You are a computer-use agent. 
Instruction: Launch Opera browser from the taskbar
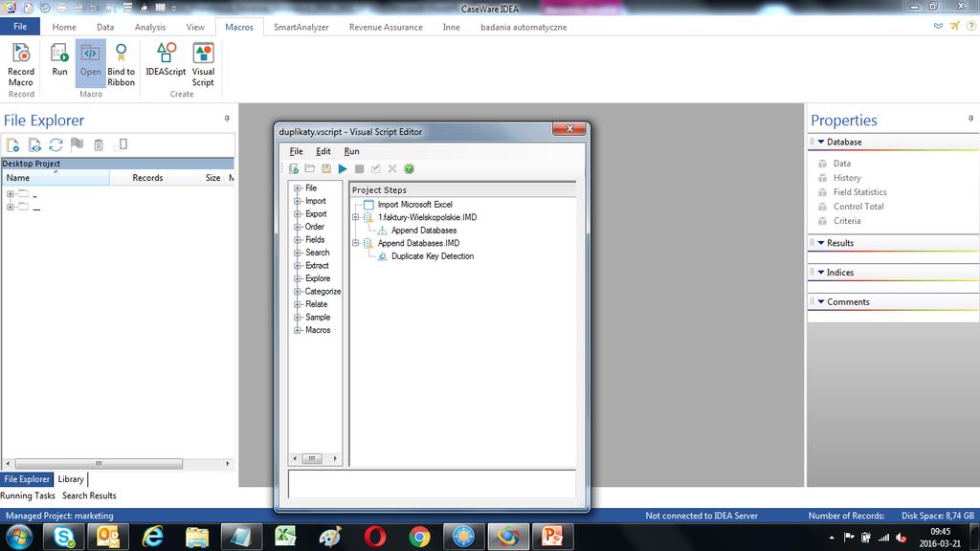(x=375, y=537)
